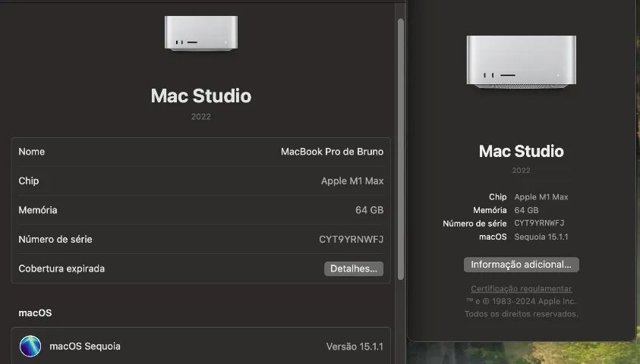Viewport: 640px width, 364px height.
Task: Click the Mac Studio title in About window
Action: 522,151
